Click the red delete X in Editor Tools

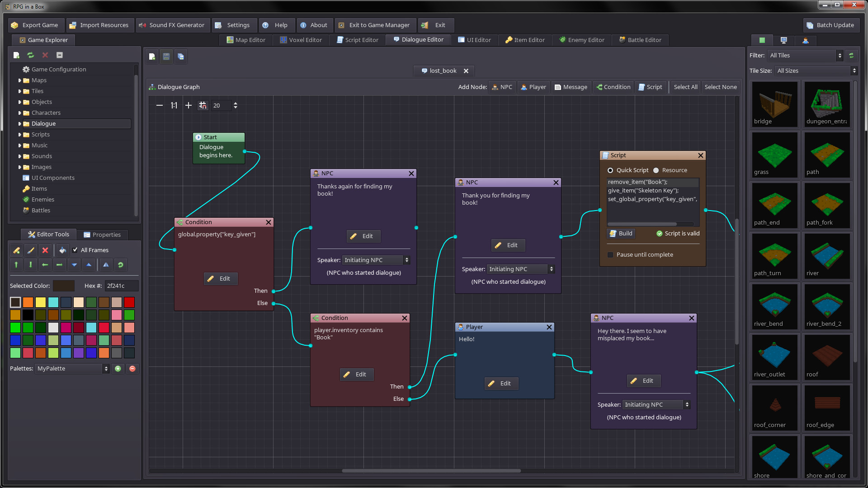pos(45,250)
